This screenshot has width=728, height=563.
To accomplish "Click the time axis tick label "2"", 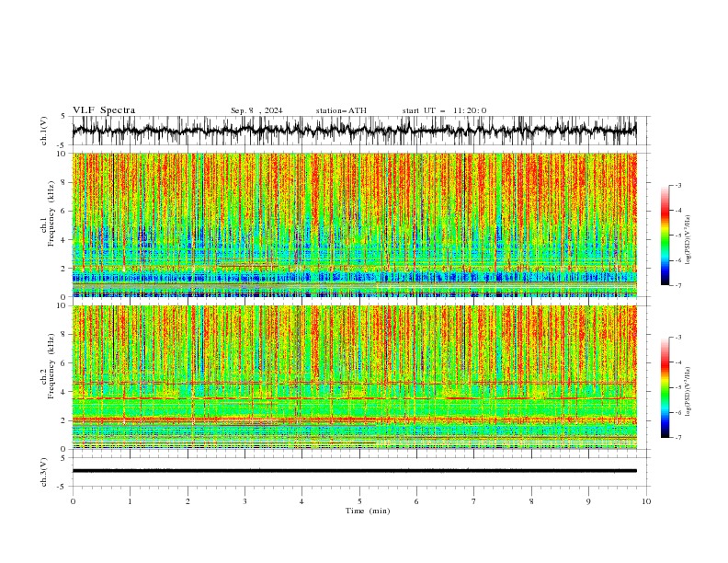I will pyautogui.click(x=188, y=501).
